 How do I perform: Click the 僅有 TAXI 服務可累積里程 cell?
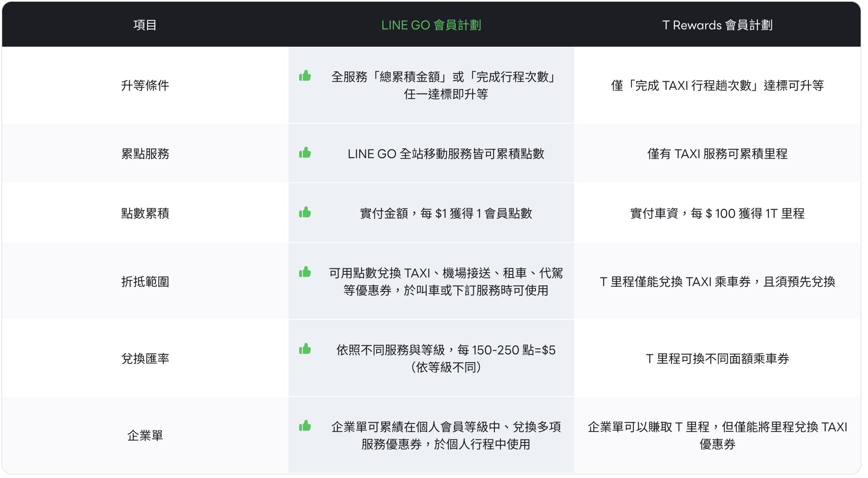pyautogui.click(x=717, y=154)
